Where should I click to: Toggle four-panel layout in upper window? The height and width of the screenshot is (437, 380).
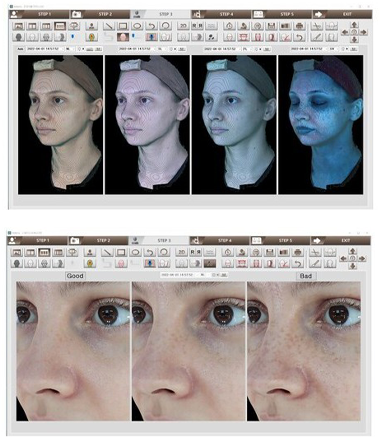[60, 26]
